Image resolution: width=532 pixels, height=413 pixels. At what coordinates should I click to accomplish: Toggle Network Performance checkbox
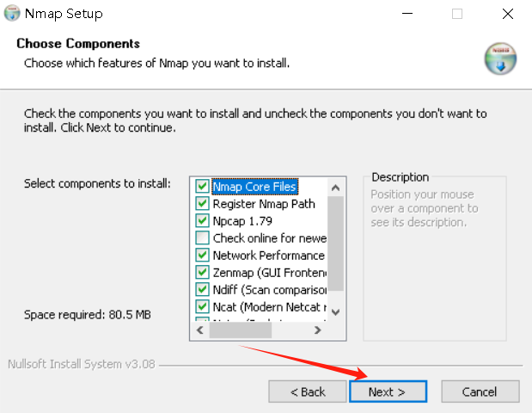coord(202,255)
